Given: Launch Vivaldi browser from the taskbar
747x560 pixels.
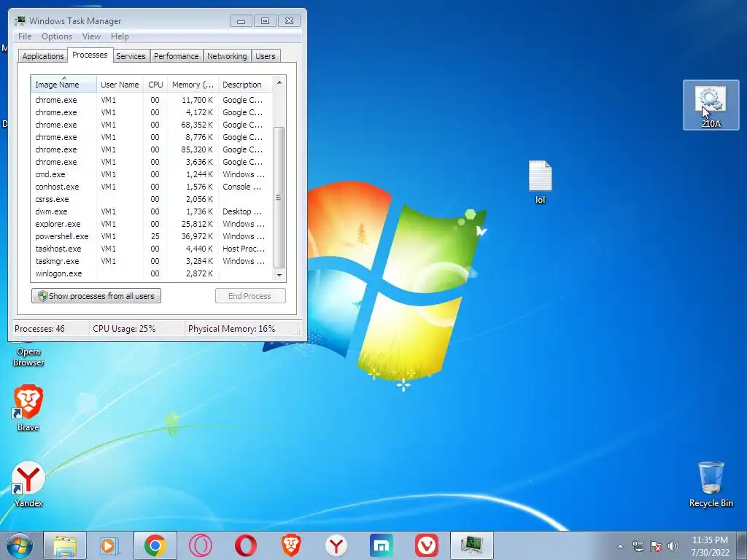Looking at the screenshot, I should click(x=427, y=545).
